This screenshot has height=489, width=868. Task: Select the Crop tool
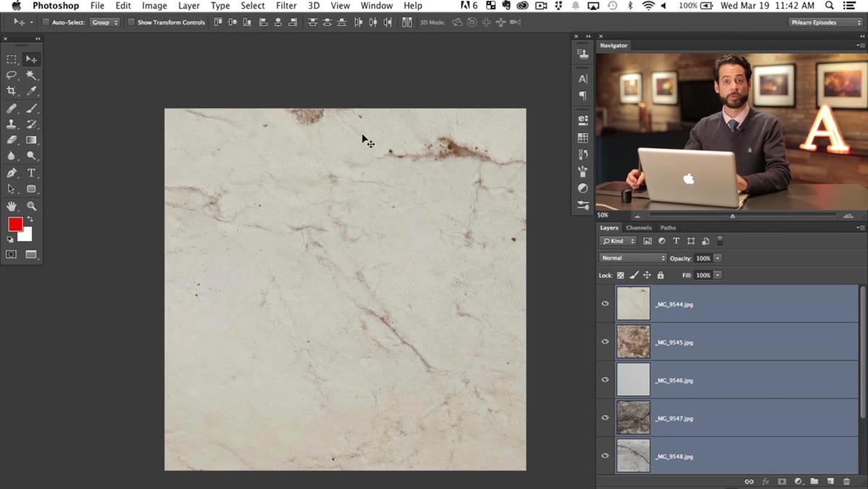(12, 91)
